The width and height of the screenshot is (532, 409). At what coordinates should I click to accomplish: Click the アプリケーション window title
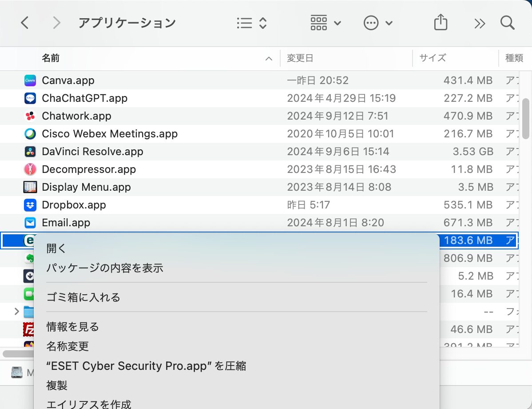[x=127, y=23]
